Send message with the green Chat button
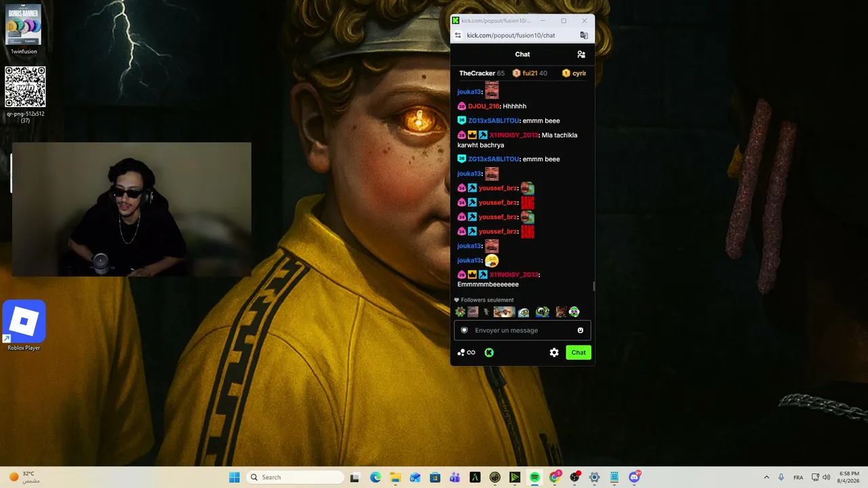868x488 pixels. click(x=578, y=352)
